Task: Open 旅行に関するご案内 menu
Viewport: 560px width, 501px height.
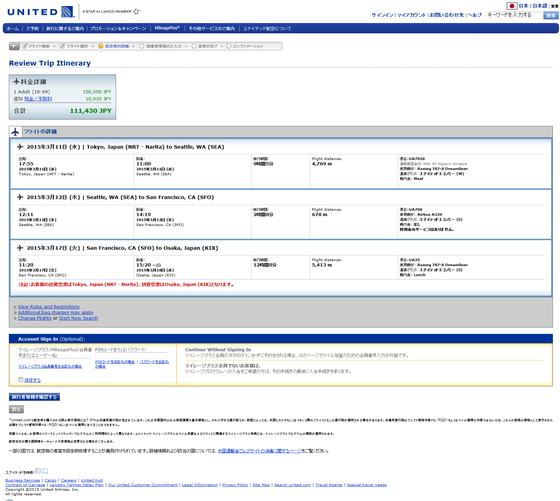Action: (x=65, y=29)
